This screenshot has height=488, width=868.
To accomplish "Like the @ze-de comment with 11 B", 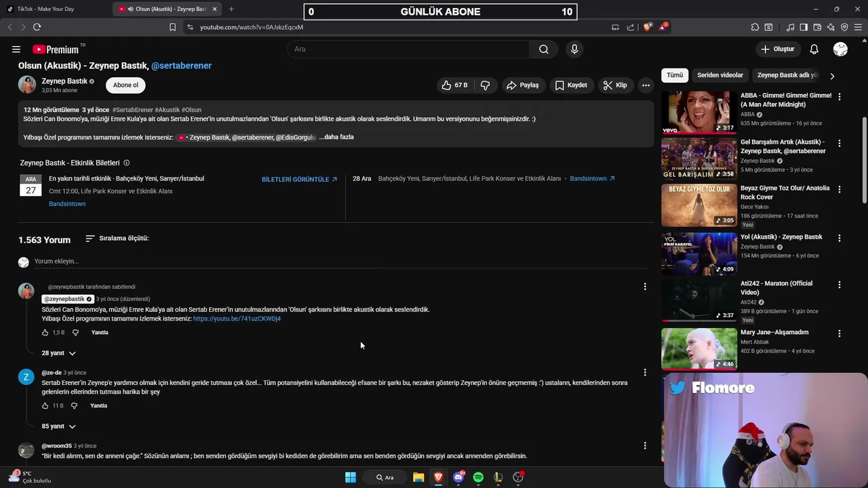I will 45,406.
